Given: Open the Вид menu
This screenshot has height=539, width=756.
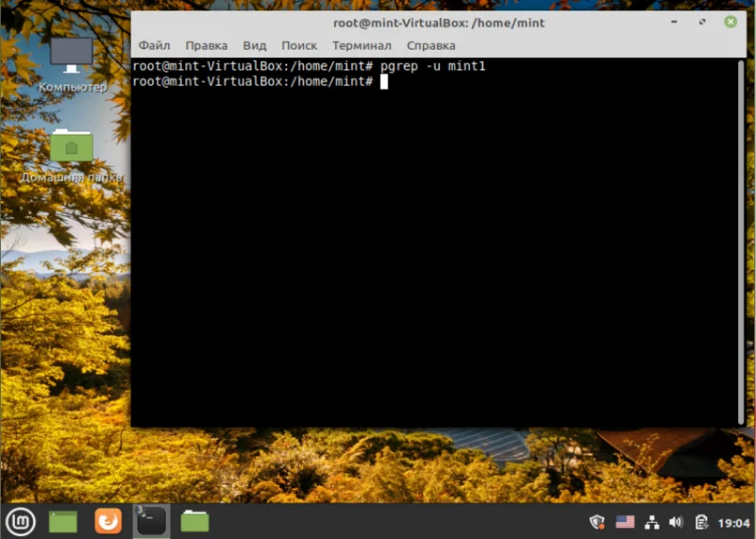Looking at the screenshot, I should click(x=254, y=45).
